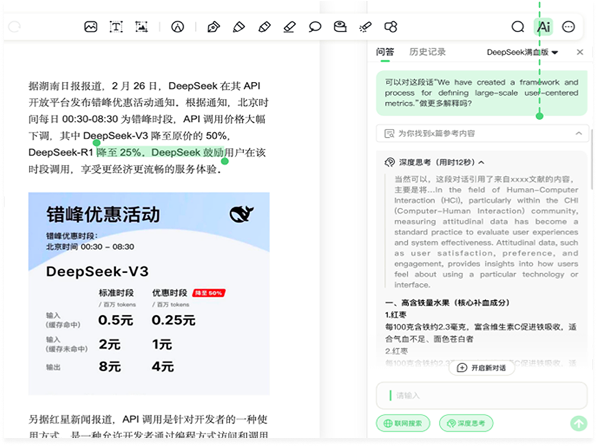Select the marker pen tool
The width and height of the screenshot is (597, 446).
[x=239, y=27]
